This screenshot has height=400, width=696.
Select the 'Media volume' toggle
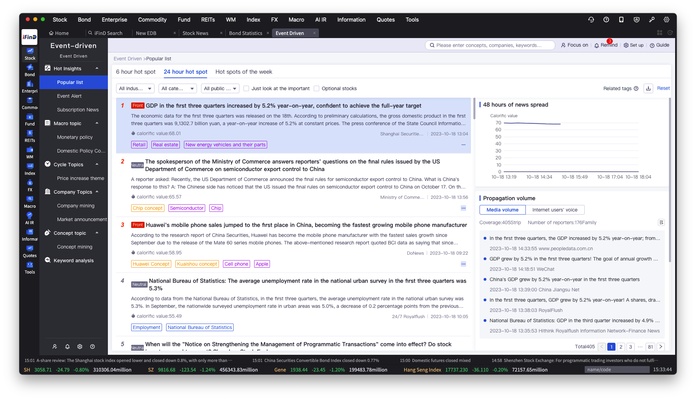click(x=502, y=210)
